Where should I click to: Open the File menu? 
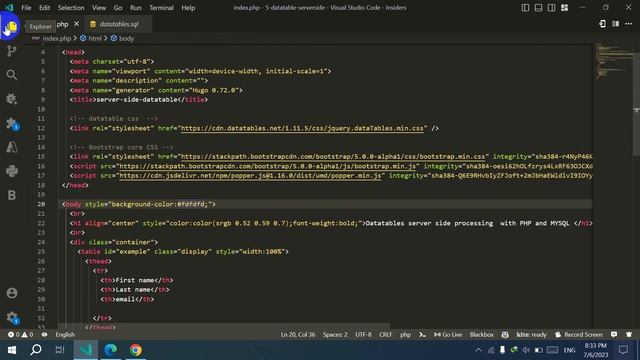coord(26,8)
